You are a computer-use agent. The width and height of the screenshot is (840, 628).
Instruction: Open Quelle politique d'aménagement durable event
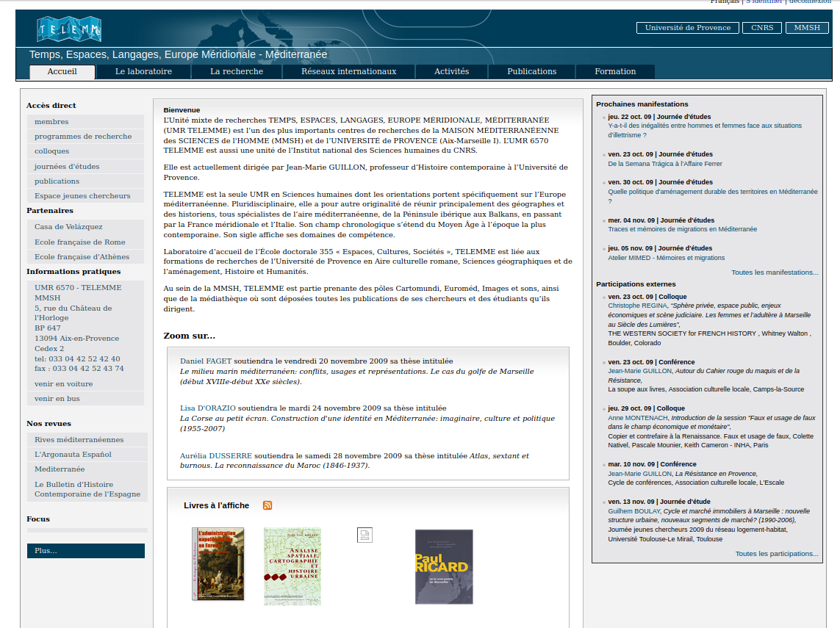(713, 197)
